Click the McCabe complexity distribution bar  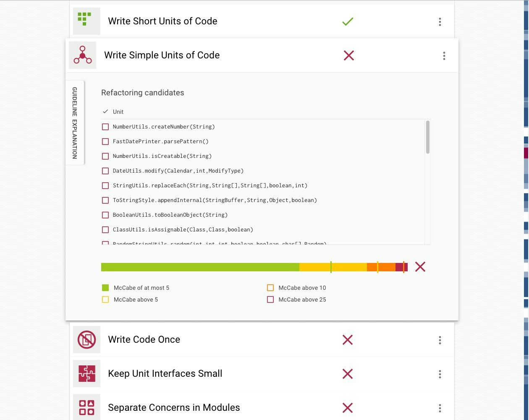click(252, 267)
